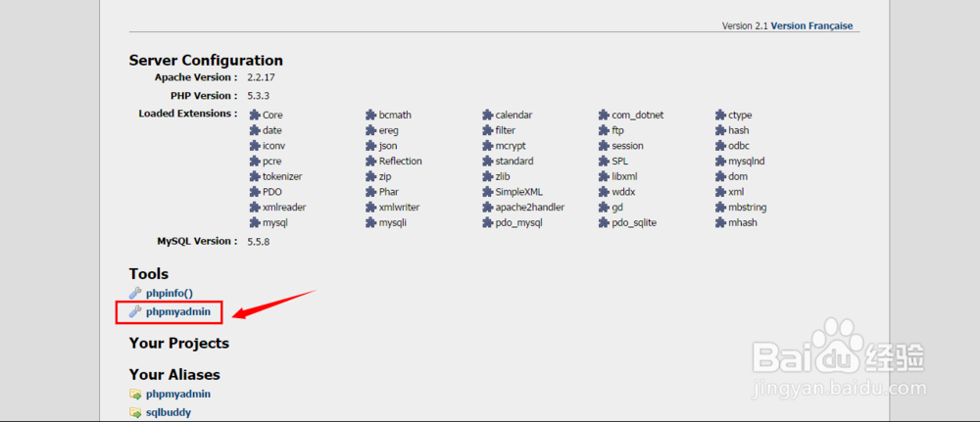Select the mysql extension text

[275, 222]
